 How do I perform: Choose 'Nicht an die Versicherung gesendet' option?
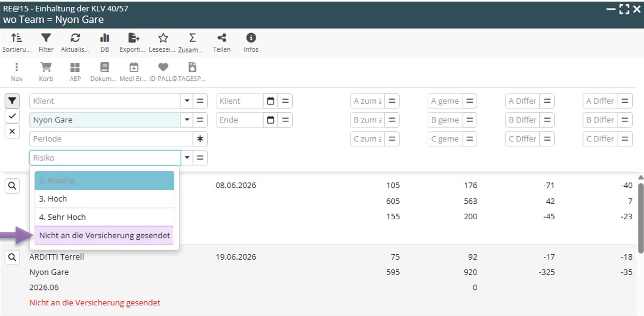(x=105, y=236)
